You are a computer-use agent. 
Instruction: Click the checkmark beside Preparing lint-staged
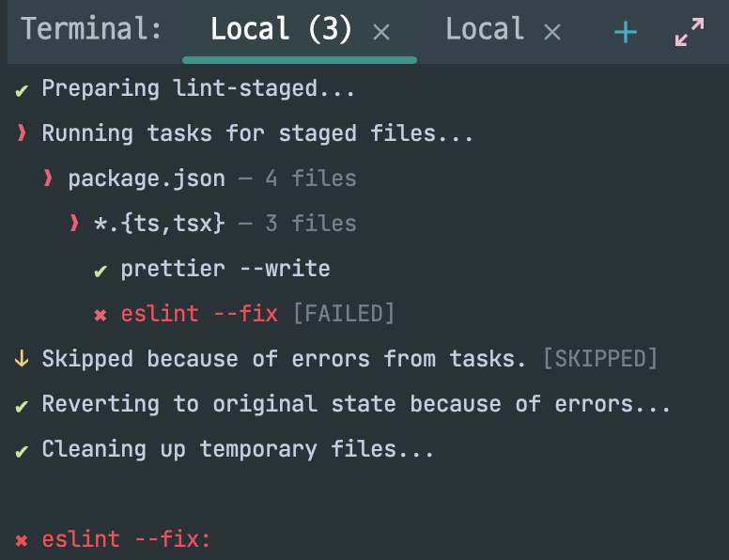22,90
